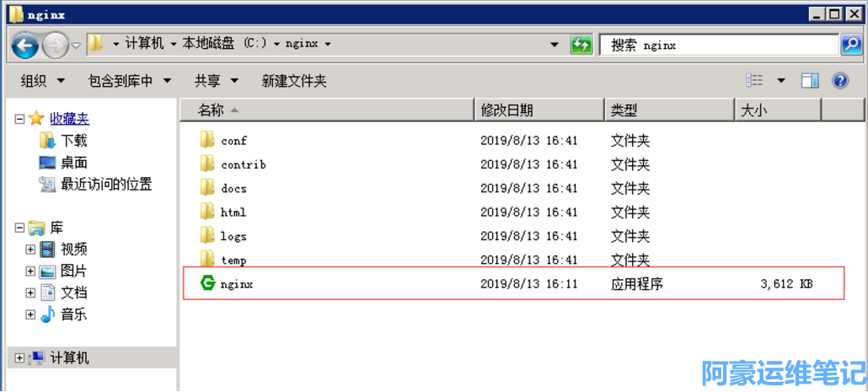
Task: Toggle the preview pane icon
Action: tap(810, 81)
